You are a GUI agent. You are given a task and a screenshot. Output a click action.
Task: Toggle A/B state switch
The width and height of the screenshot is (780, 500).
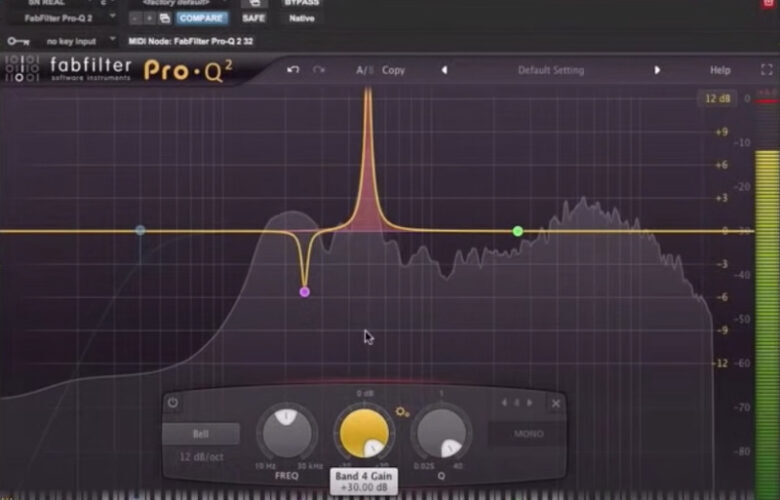point(364,70)
